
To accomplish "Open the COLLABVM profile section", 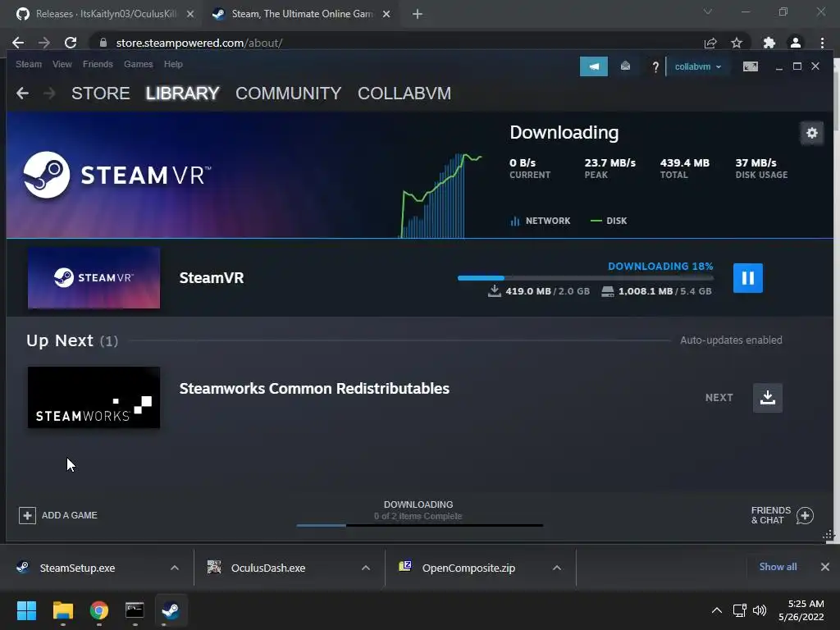I will click(x=404, y=94).
